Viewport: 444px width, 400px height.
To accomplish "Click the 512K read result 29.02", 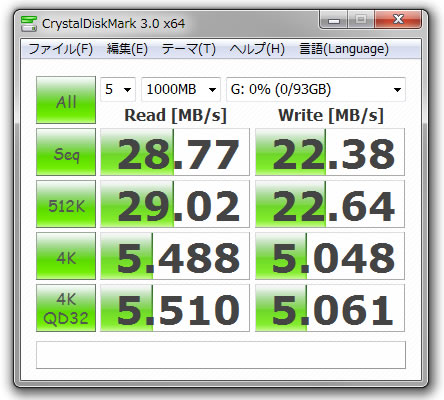I will 175,204.
